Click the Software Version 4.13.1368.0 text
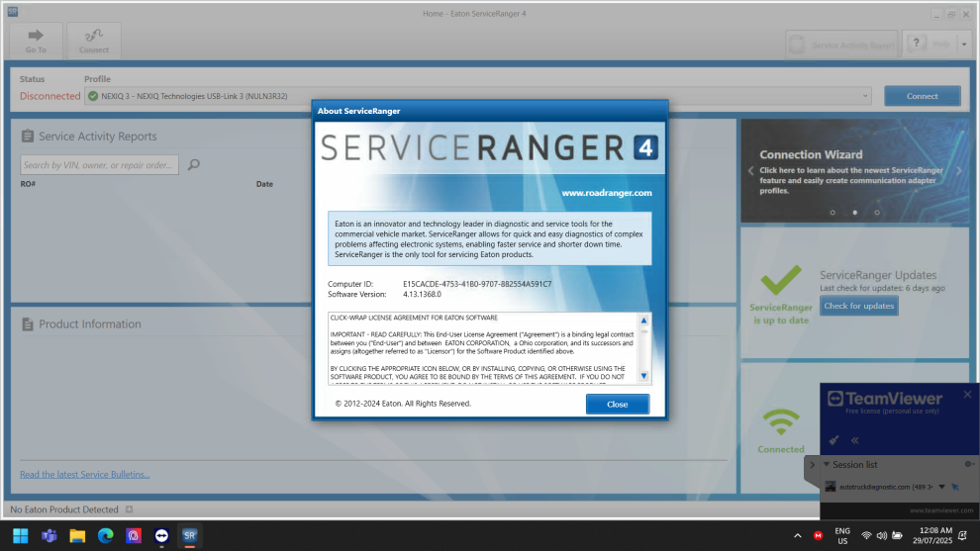 click(x=422, y=294)
